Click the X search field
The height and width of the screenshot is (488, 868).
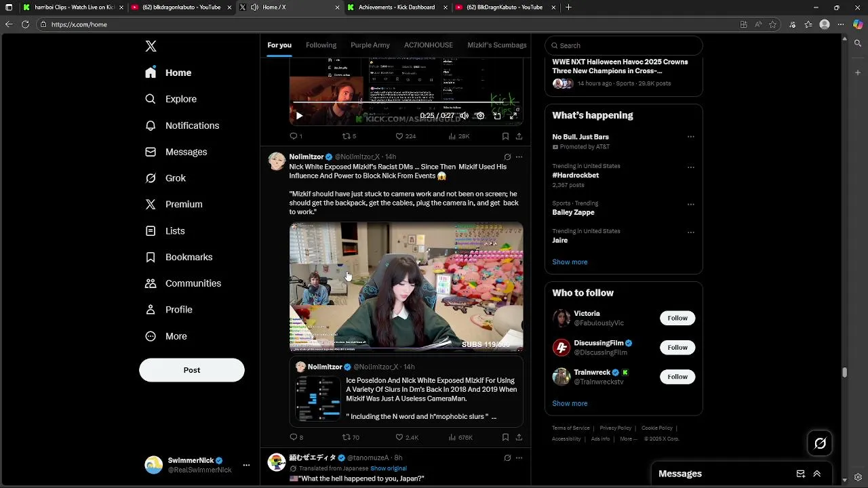coord(624,45)
